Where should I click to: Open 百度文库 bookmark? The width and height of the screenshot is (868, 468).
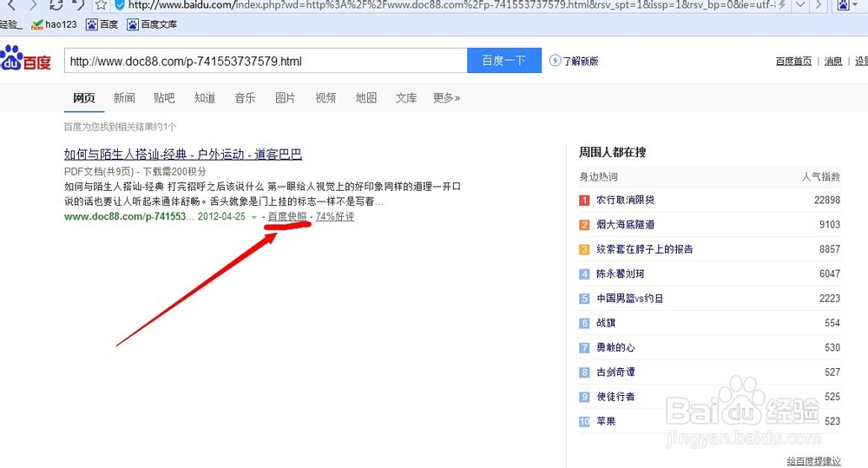[152, 24]
